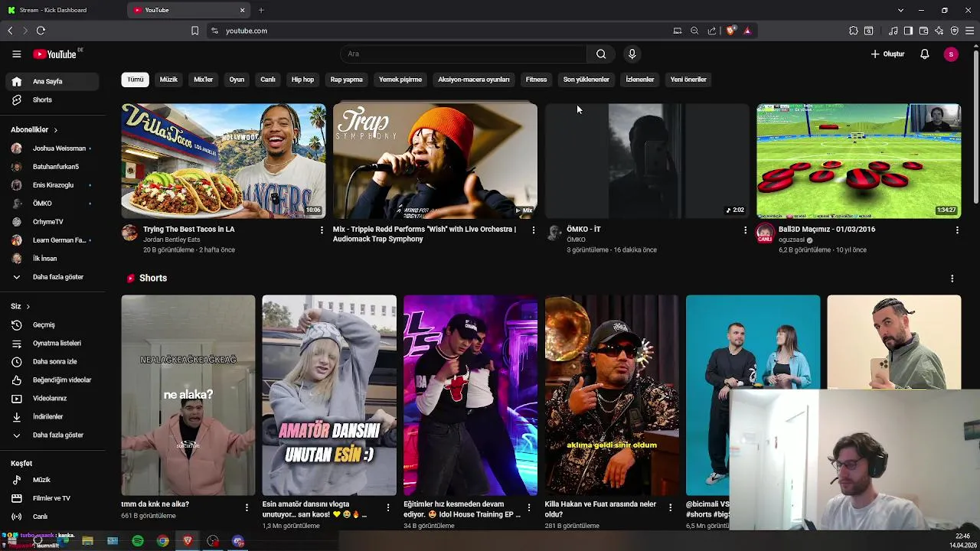Image resolution: width=980 pixels, height=551 pixels.
Task: Play the 'AMATÖR DANSINI UNUTAN ESİN' short
Action: [329, 396]
